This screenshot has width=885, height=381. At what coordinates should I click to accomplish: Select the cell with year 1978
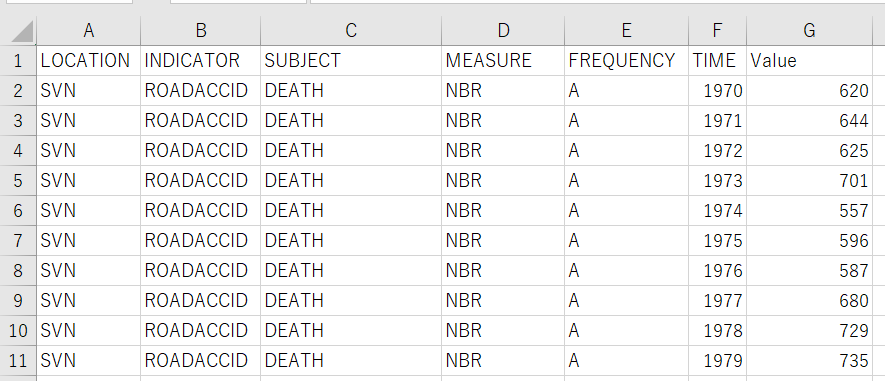point(717,331)
